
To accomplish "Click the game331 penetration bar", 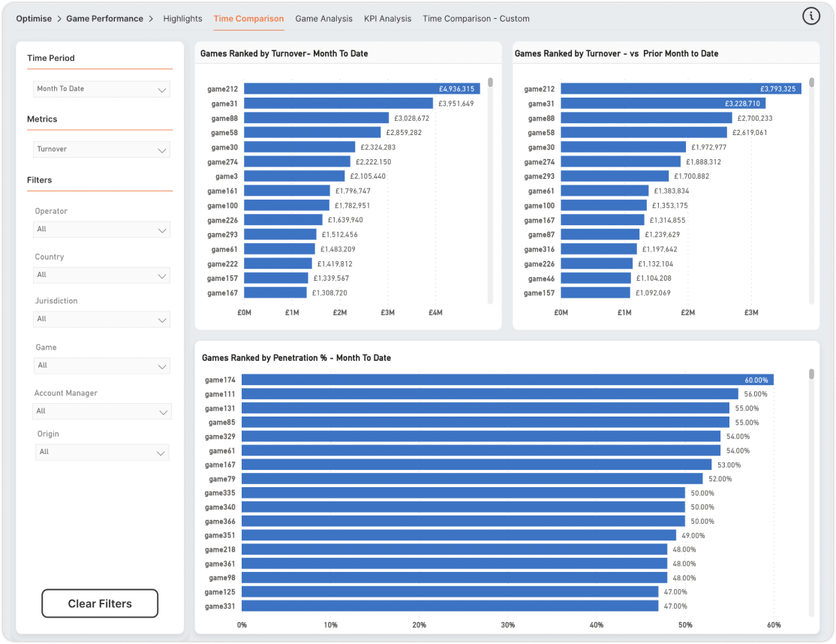I will [x=450, y=606].
